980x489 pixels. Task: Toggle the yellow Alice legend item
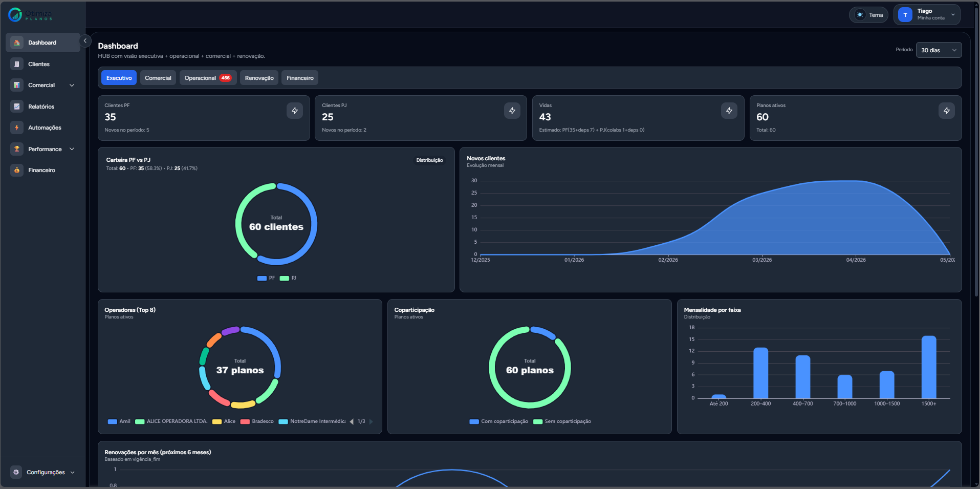tap(224, 421)
